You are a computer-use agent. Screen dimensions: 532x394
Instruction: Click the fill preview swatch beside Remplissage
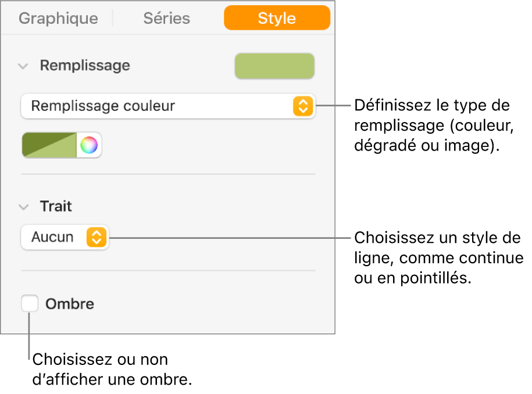(274, 66)
